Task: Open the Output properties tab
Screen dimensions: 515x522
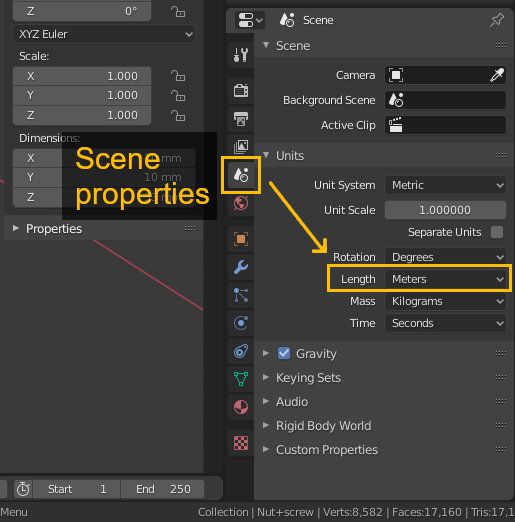Action: pos(241,119)
